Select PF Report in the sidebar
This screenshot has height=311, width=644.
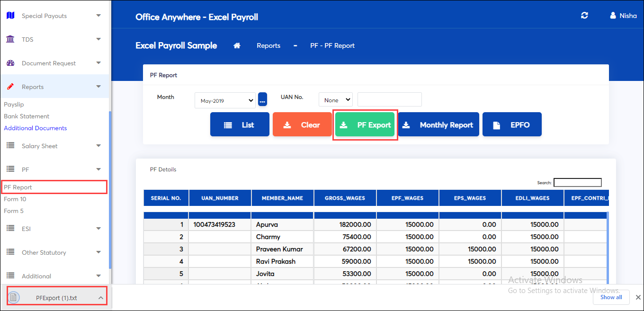18,187
